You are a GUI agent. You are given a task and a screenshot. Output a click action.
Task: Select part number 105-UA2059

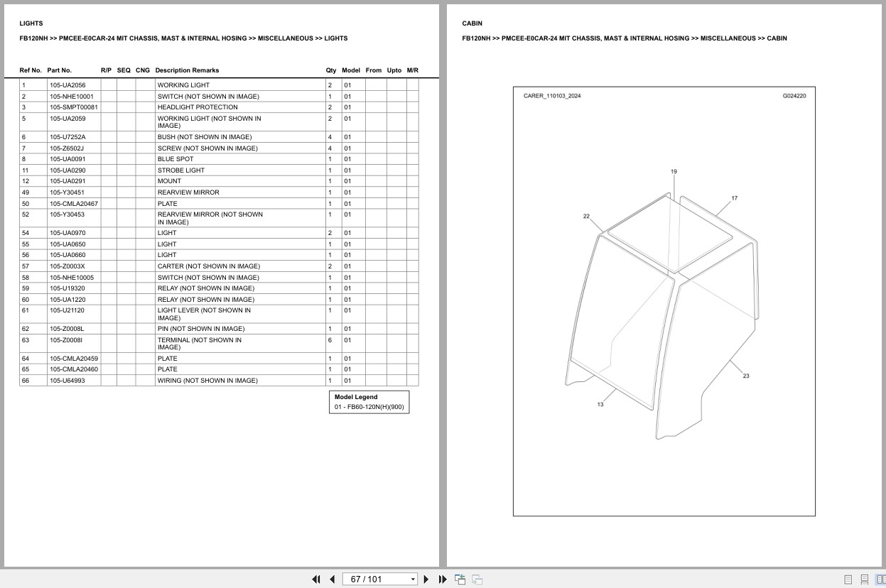(67, 119)
